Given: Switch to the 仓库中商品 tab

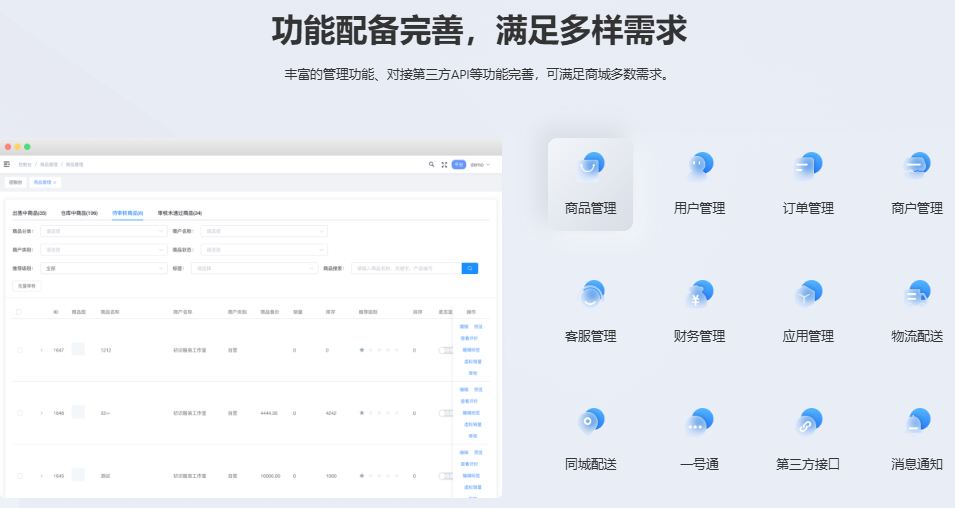Looking at the screenshot, I should pyautogui.click(x=79, y=213).
